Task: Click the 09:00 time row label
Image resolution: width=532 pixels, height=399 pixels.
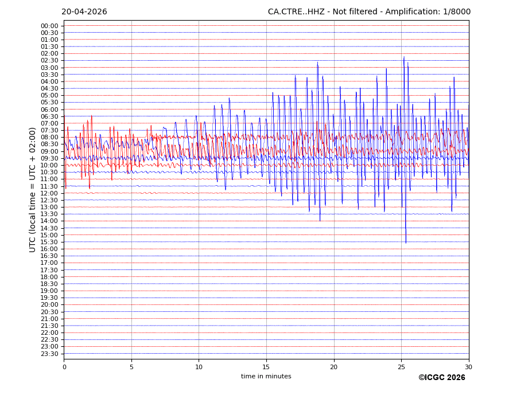Action: [49, 151]
